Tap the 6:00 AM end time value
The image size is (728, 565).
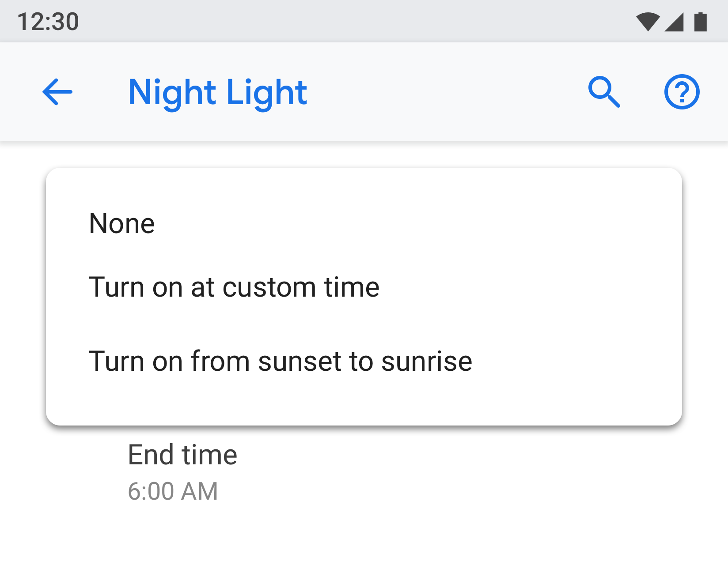173,491
